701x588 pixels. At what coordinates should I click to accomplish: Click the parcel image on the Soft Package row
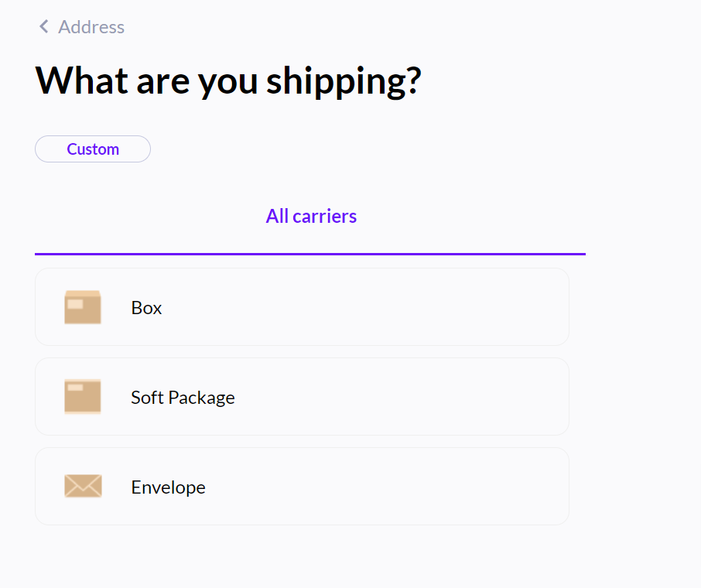coord(83,397)
